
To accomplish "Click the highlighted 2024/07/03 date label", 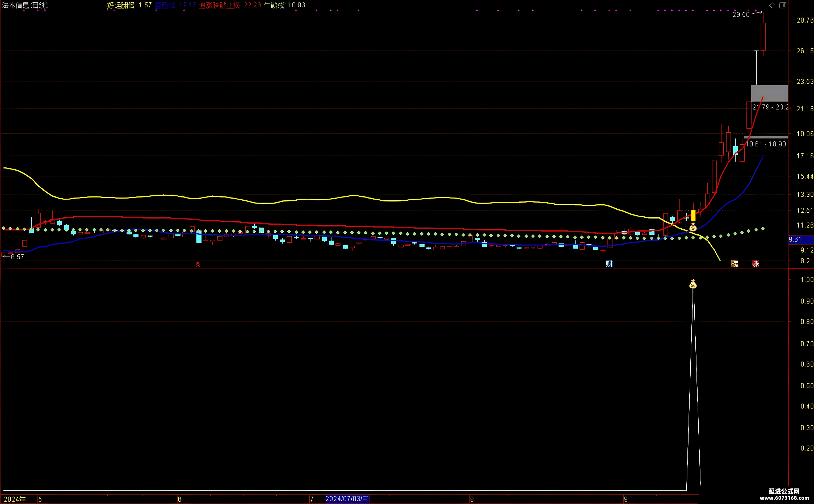I will coord(347,499).
